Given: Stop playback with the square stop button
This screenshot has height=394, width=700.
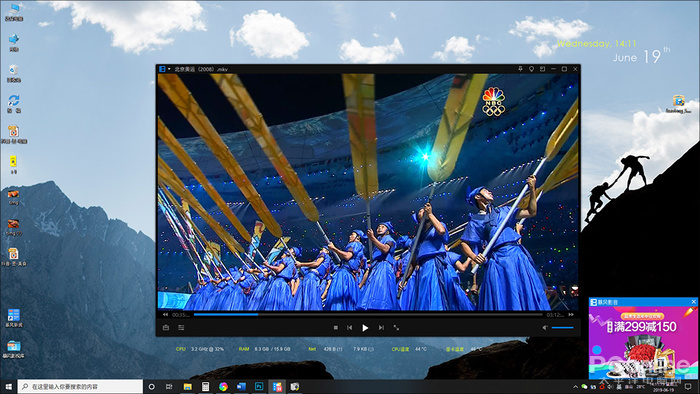Looking at the screenshot, I should [x=336, y=328].
